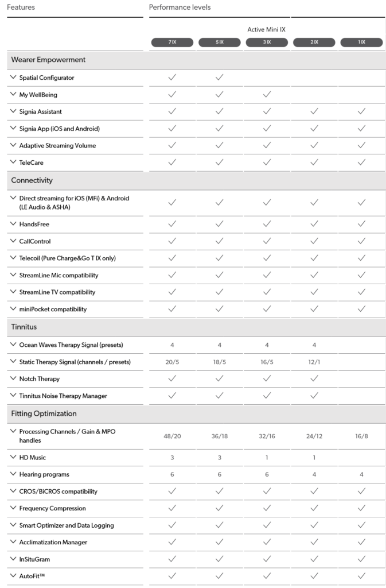Choose the 2 IX performance level badge
This screenshot has height=588, width=386.
click(314, 42)
